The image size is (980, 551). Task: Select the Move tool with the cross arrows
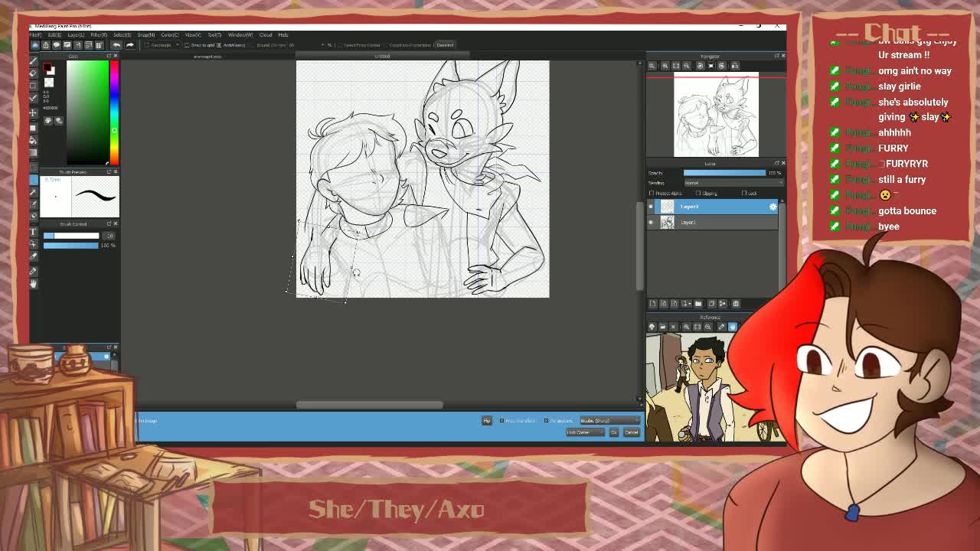point(33,112)
